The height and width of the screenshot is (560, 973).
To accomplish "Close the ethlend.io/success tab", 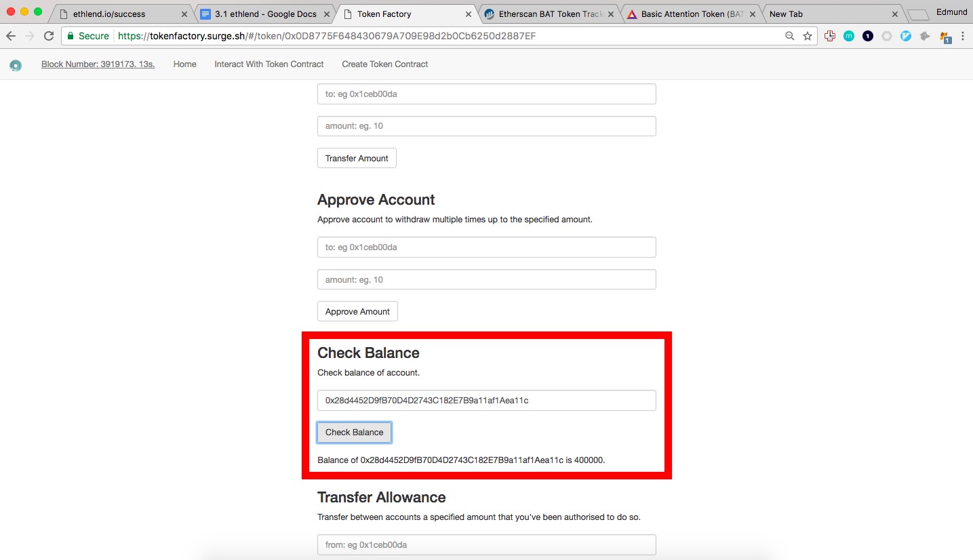I will 184,14.
